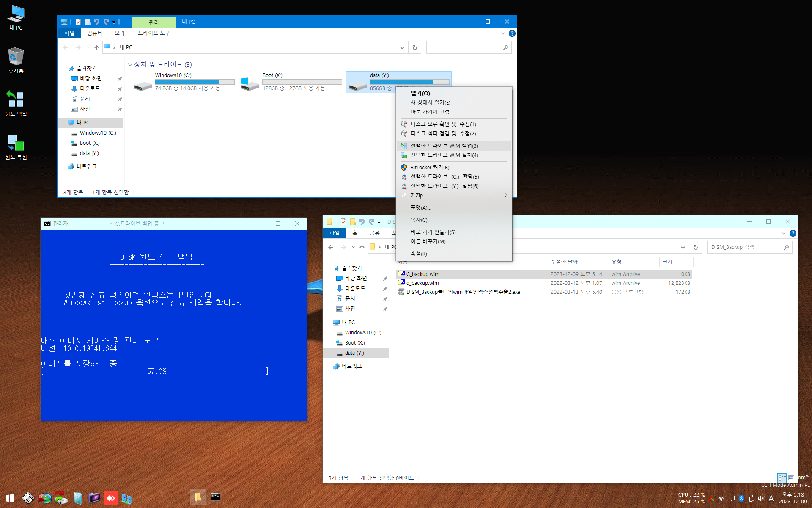Screen dimensions: 812x508
Task: Open address history dropdown in 내 PC
Action: pyautogui.click(x=402, y=47)
